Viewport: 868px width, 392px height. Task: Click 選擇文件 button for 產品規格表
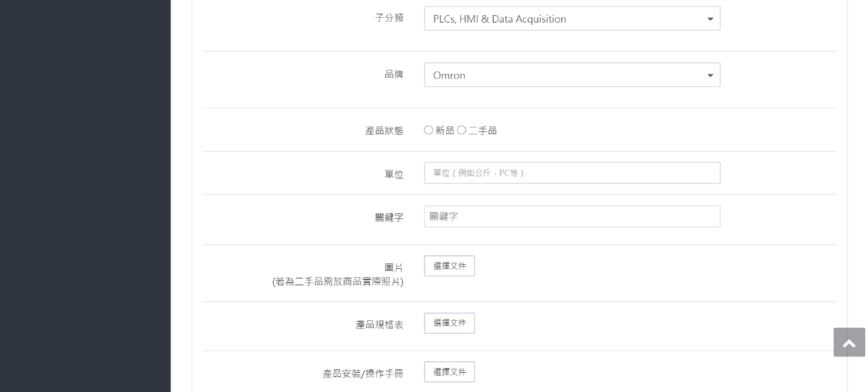[x=449, y=323]
